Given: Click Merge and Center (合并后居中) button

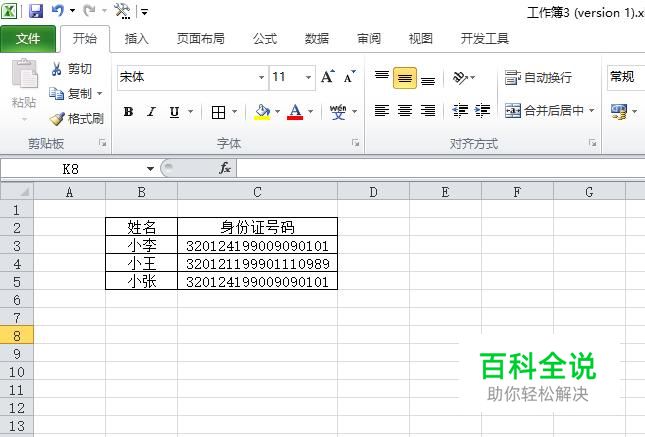Looking at the screenshot, I should [x=544, y=110].
